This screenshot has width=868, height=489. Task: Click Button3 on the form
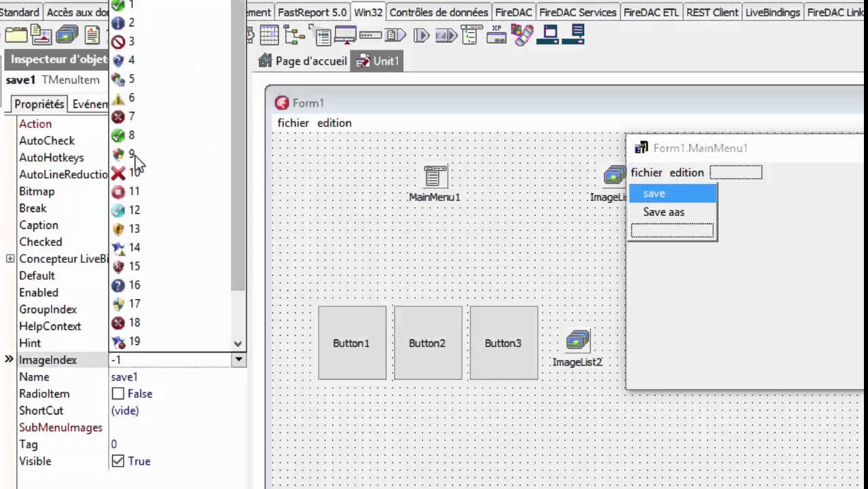pyautogui.click(x=503, y=343)
